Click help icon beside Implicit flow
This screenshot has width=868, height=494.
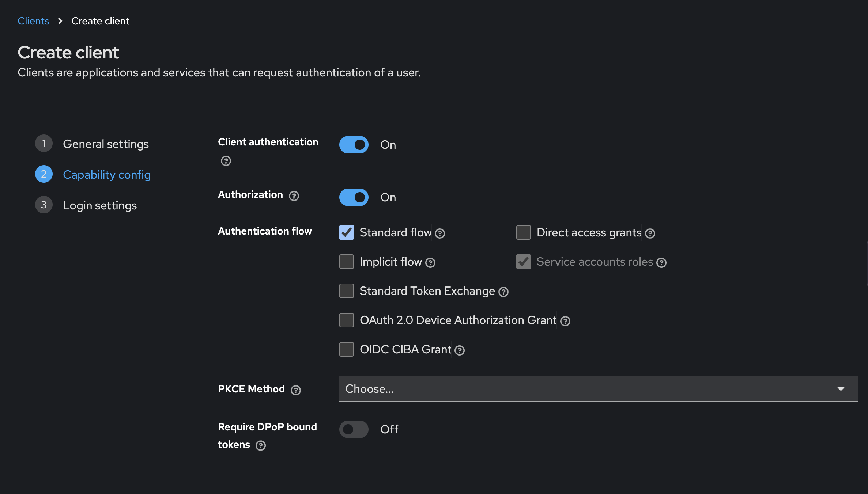pos(430,263)
